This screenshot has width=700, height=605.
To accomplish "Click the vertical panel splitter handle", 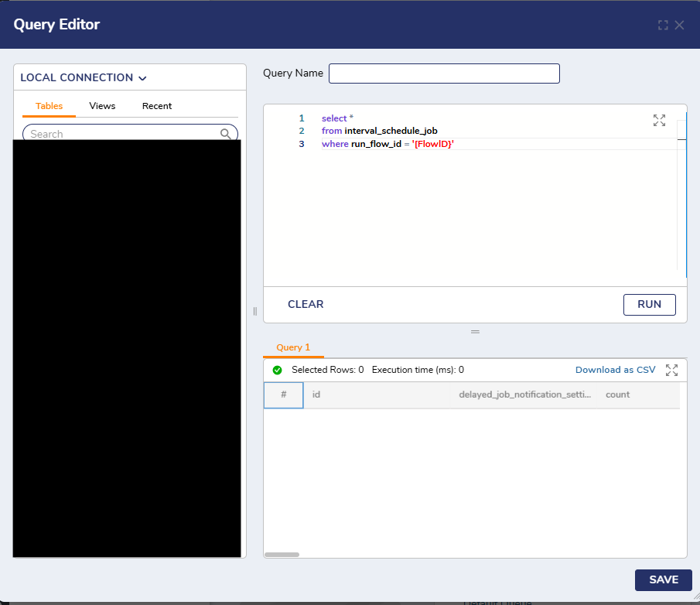I will pos(254,311).
